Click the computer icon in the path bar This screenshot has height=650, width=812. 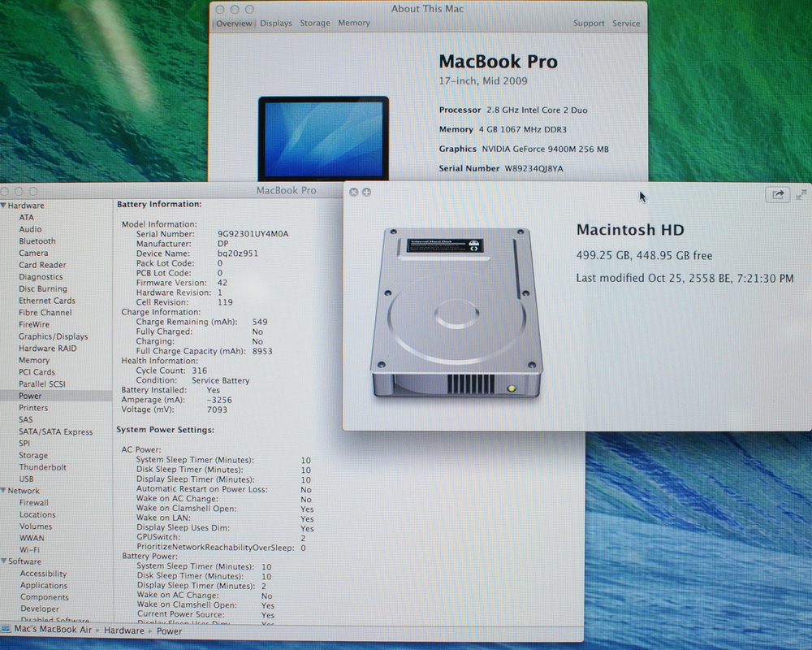pos(6,629)
